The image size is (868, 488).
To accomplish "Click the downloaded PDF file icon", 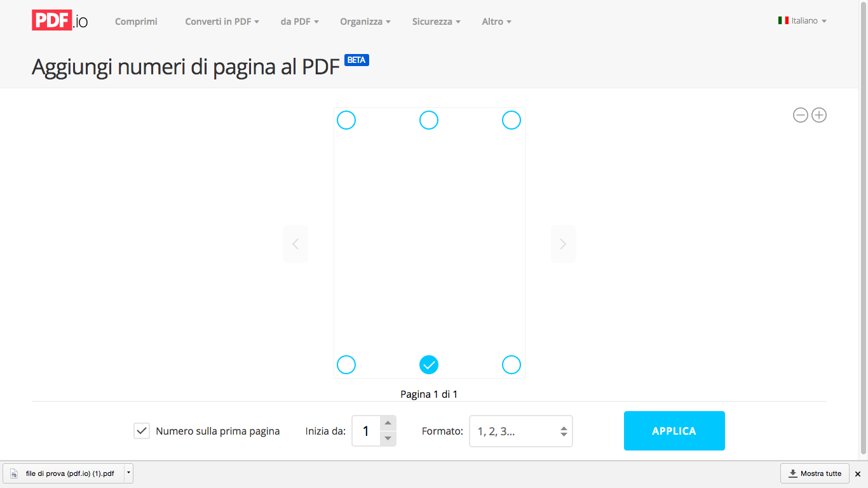I will [x=14, y=473].
